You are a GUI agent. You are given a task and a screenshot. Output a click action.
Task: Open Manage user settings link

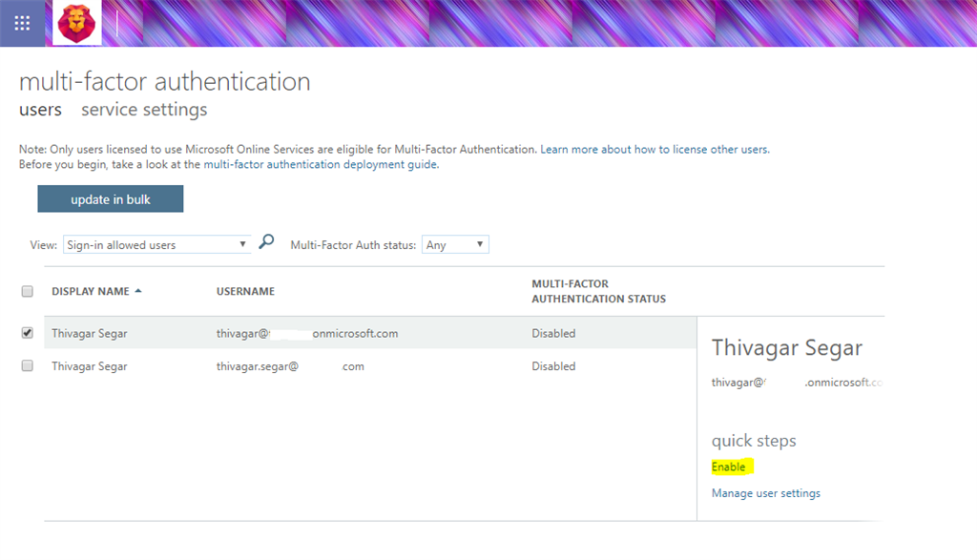(766, 492)
